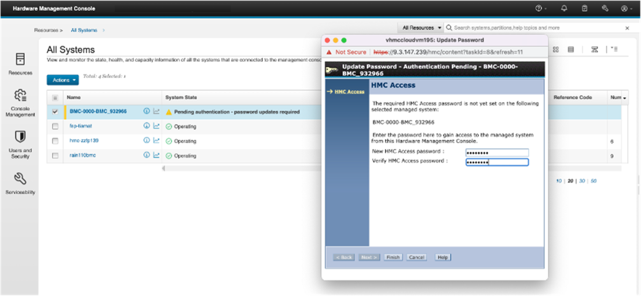Expand the Actions dropdown button
Viewport: 644px width, 297px height.
[63, 80]
